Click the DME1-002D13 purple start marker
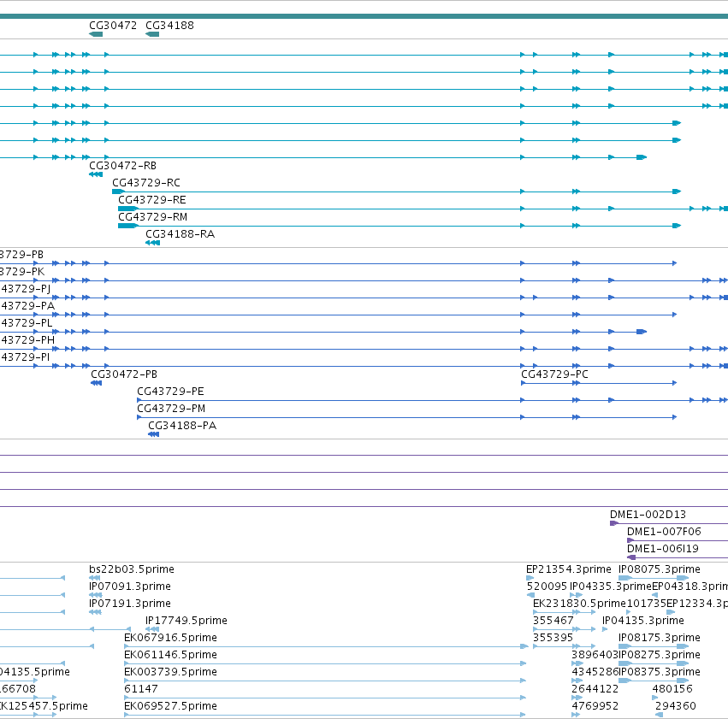 point(613,523)
